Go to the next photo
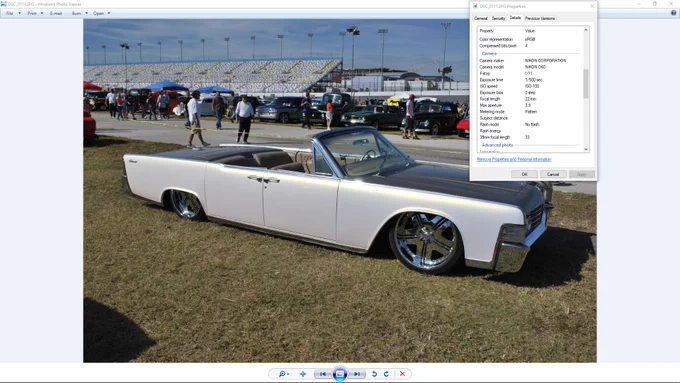 click(x=356, y=374)
